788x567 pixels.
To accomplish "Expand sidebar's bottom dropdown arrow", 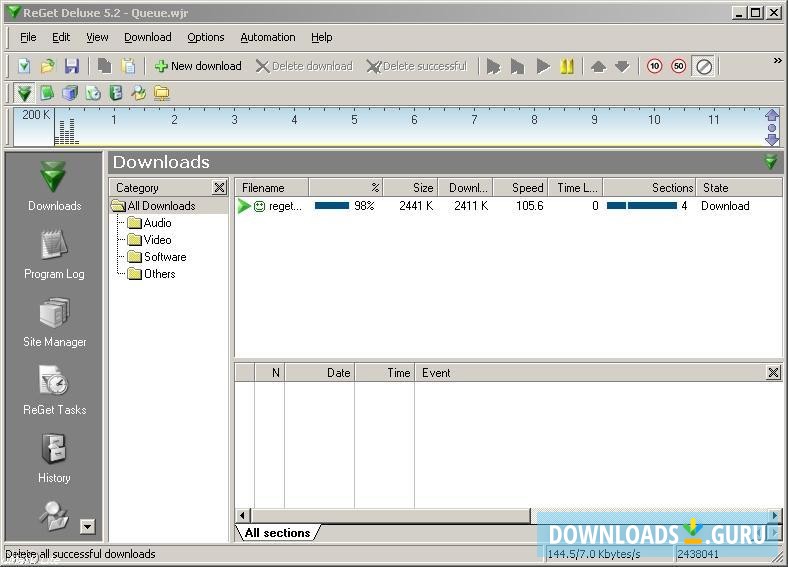I will pyautogui.click(x=87, y=527).
